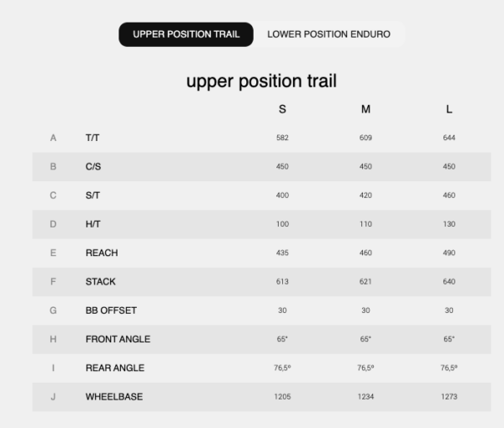
Task: Click the T/T row label
Action: 92,138
